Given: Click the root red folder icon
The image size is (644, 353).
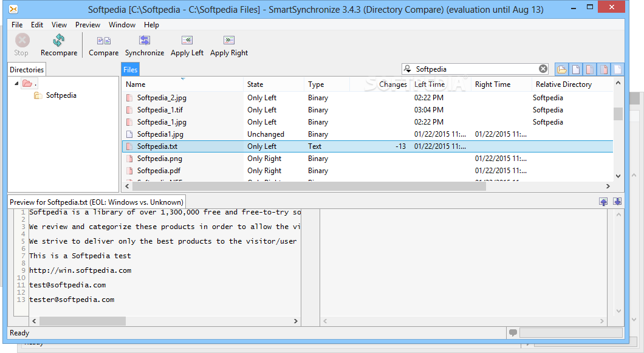Looking at the screenshot, I should [x=27, y=83].
